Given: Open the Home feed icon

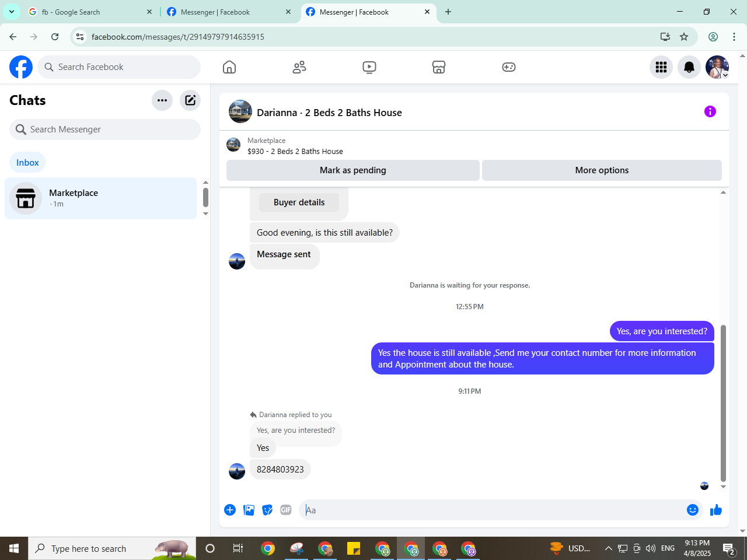Looking at the screenshot, I should click(229, 67).
